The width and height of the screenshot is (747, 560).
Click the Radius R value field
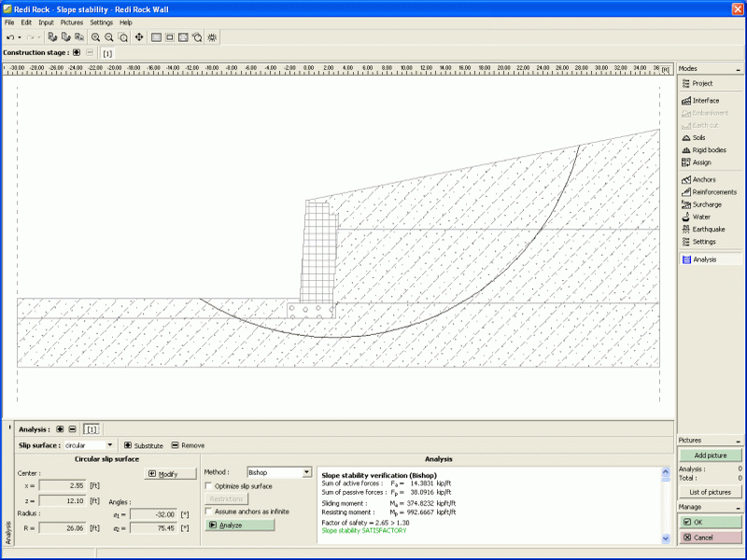coord(62,528)
